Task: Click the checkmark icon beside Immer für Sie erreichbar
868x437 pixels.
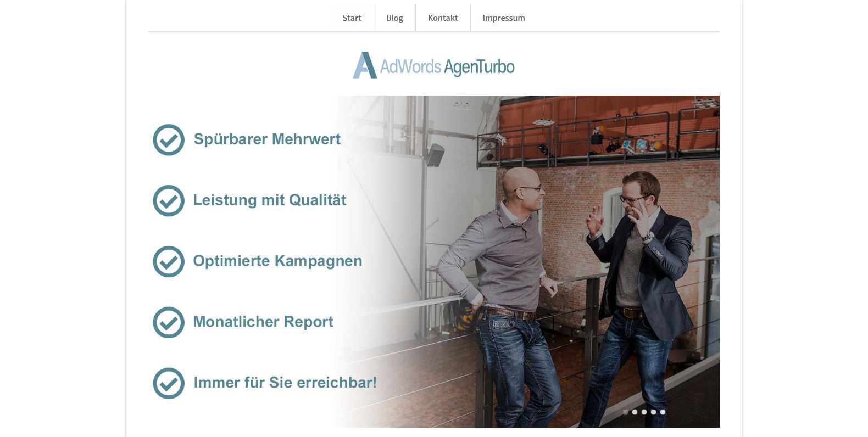Action: (x=169, y=383)
